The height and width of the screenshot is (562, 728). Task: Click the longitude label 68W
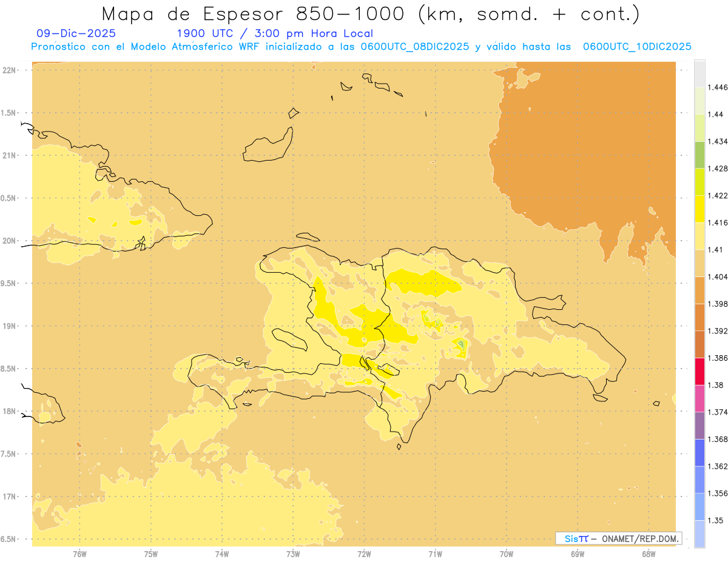point(649,554)
